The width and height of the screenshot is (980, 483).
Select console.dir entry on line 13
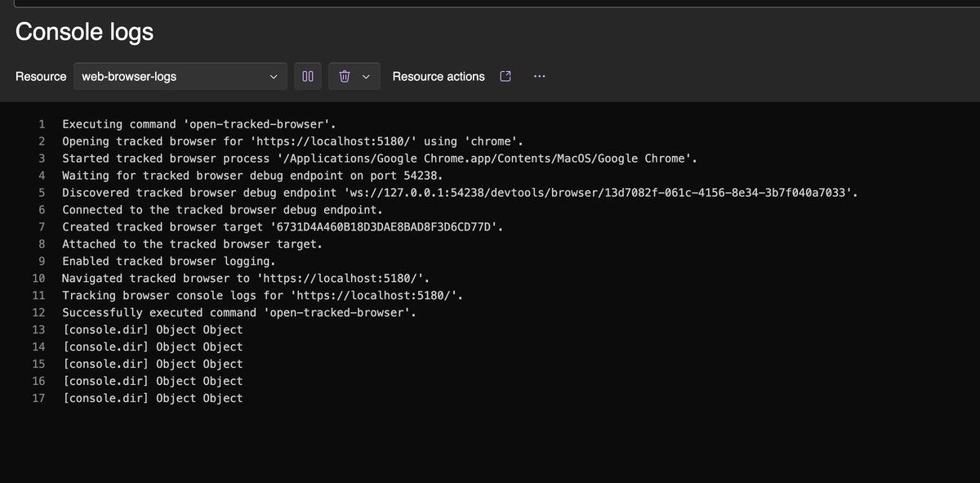153,329
